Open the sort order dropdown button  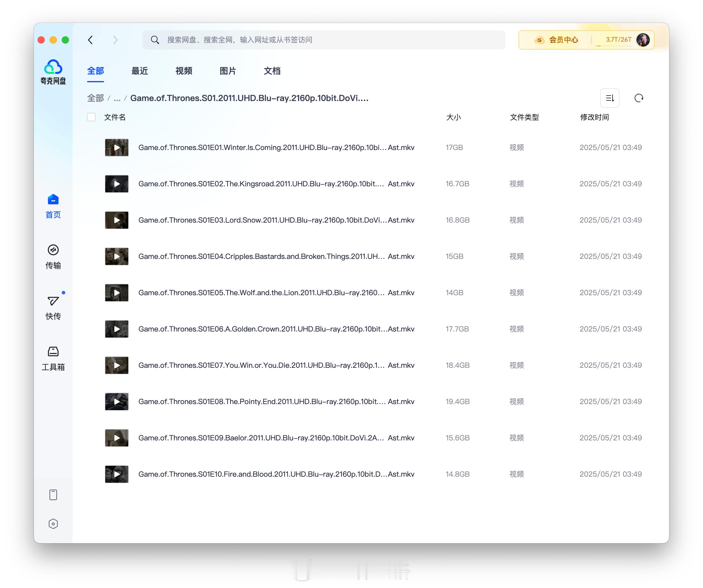[610, 98]
